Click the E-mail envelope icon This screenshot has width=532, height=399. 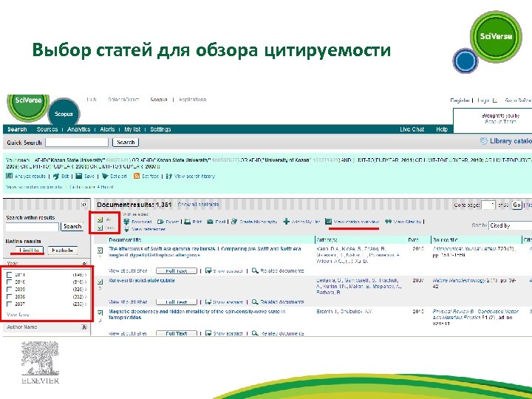[210, 222]
